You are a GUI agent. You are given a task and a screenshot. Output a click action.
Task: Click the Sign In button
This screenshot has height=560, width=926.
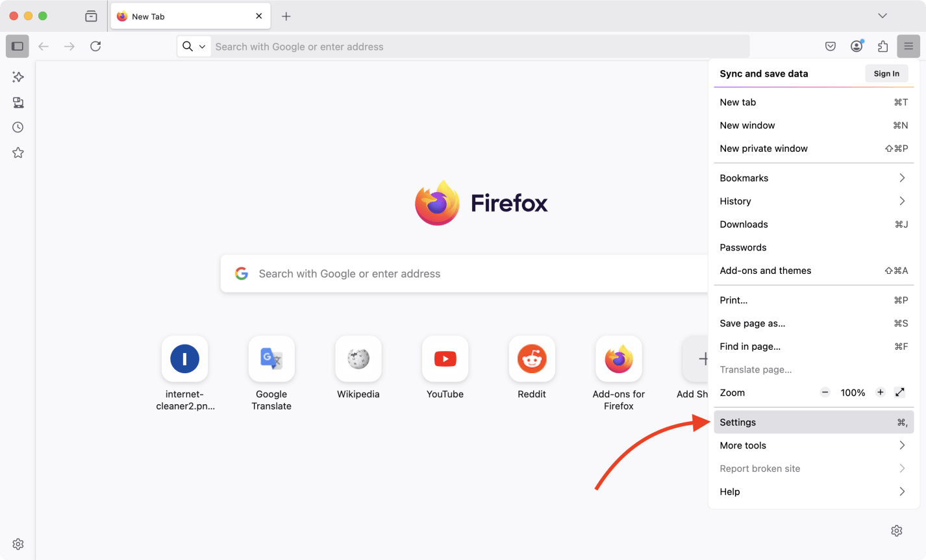[886, 73]
